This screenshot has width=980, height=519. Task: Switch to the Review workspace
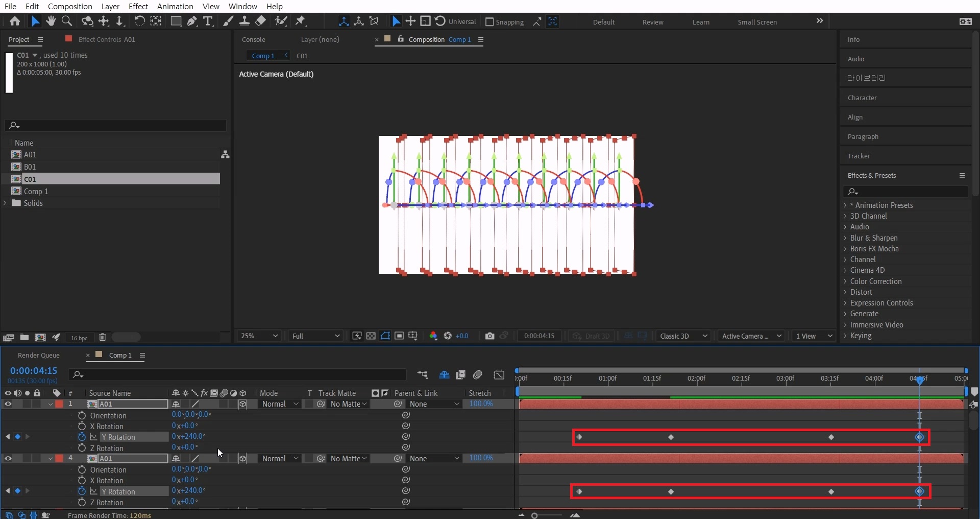(x=653, y=22)
